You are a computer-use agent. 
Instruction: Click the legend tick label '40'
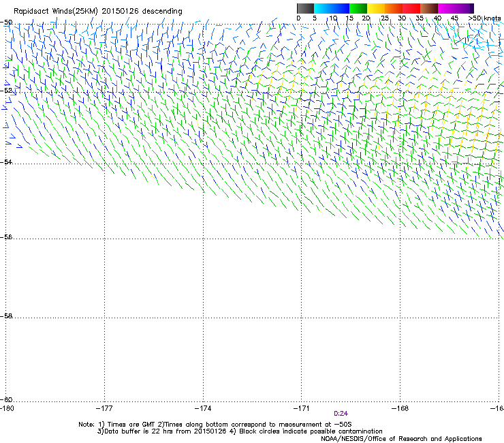tap(437, 18)
